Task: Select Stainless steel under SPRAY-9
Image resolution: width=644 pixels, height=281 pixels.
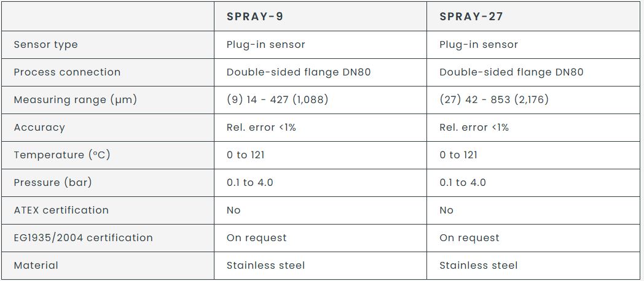Action: [265, 266]
